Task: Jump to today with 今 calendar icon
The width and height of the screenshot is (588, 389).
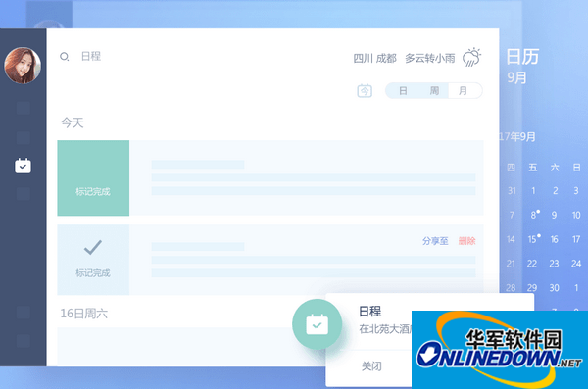Action: pyautogui.click(x=365, y=91)
